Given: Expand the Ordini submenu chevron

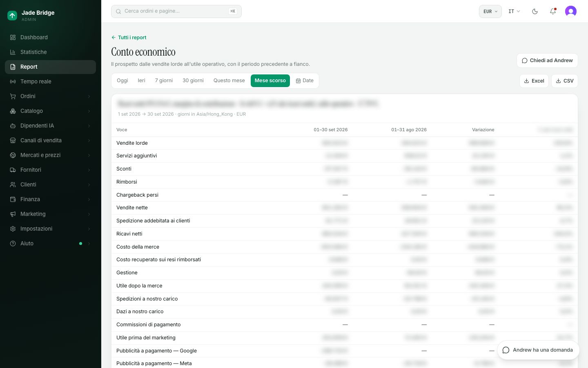Looking at the screenshot, I should [89, 96].
